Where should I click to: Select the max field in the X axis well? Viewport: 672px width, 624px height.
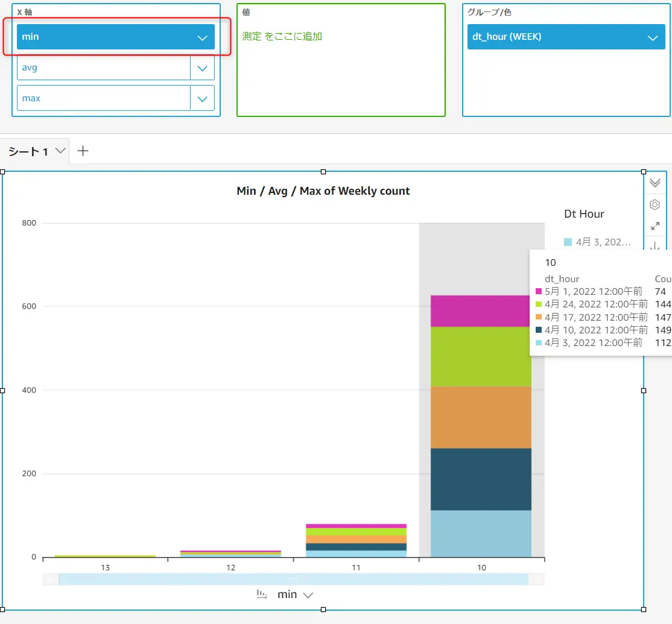(104, 98)
